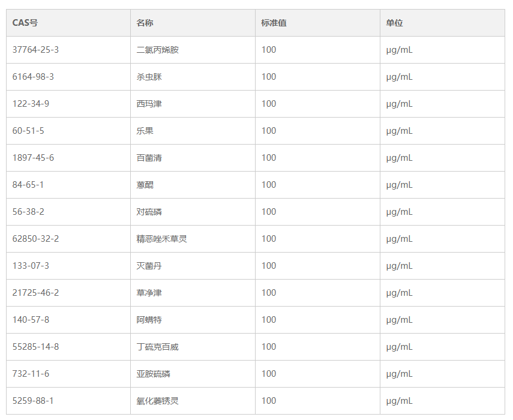This screenshot has height=420, width=513.
Task: Click the 标准值 column header
Action: [x=274, y=23]
